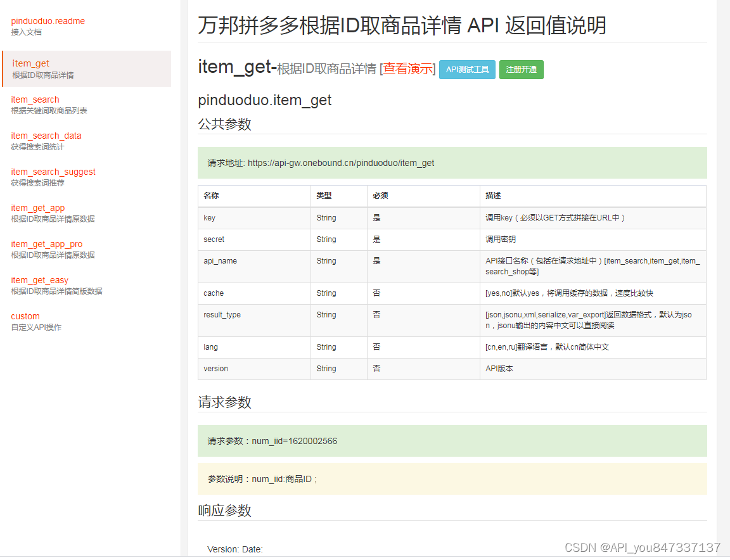730x560 pixels.
Task: Click the 'version' parameter name cell
Action: coord(254,369)
